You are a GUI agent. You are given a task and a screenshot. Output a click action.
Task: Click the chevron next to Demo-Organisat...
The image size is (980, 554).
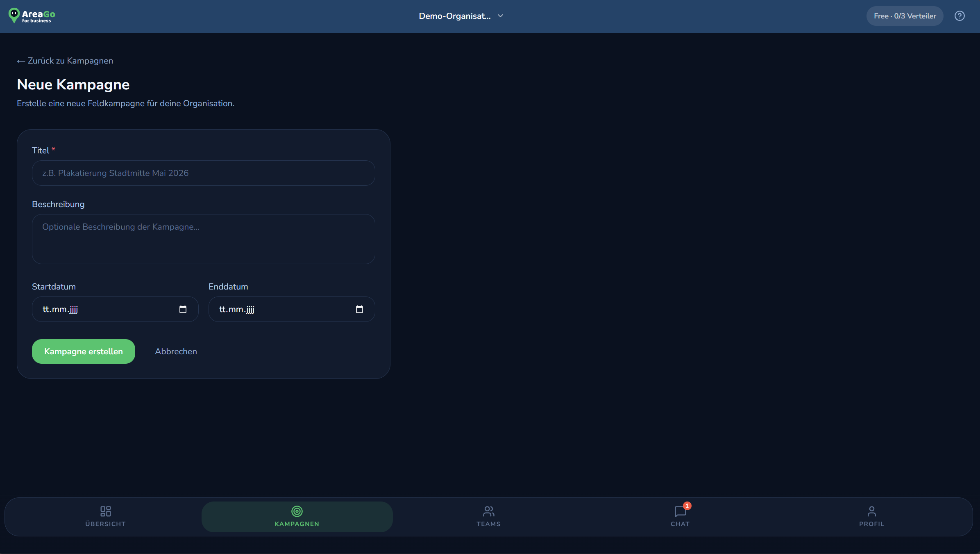pyautogui.click(x=500, y=16)
